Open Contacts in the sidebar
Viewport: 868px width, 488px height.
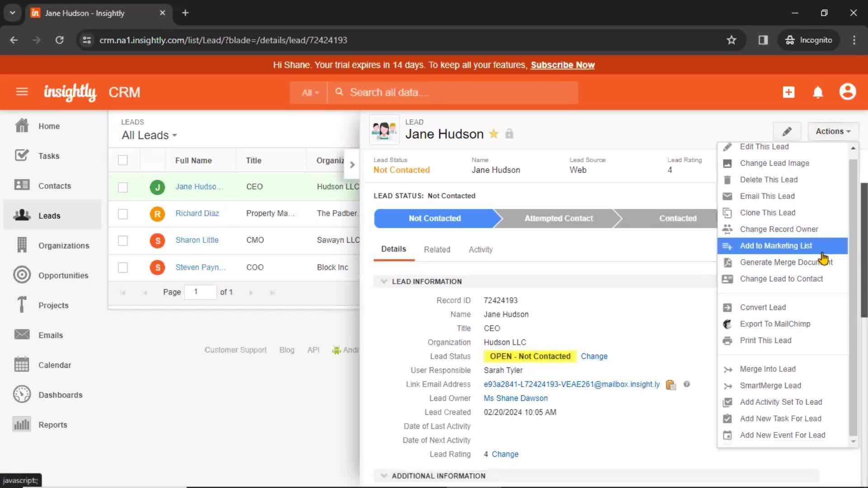[52, 186]
